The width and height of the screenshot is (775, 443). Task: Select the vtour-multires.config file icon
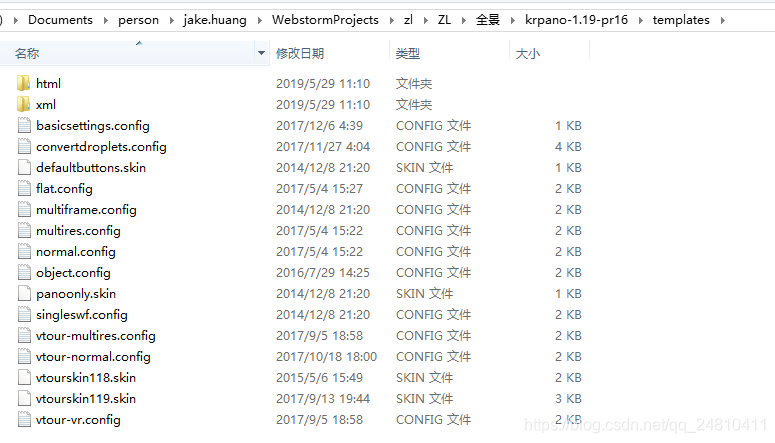pyautogui.click(x=24, y=336)
